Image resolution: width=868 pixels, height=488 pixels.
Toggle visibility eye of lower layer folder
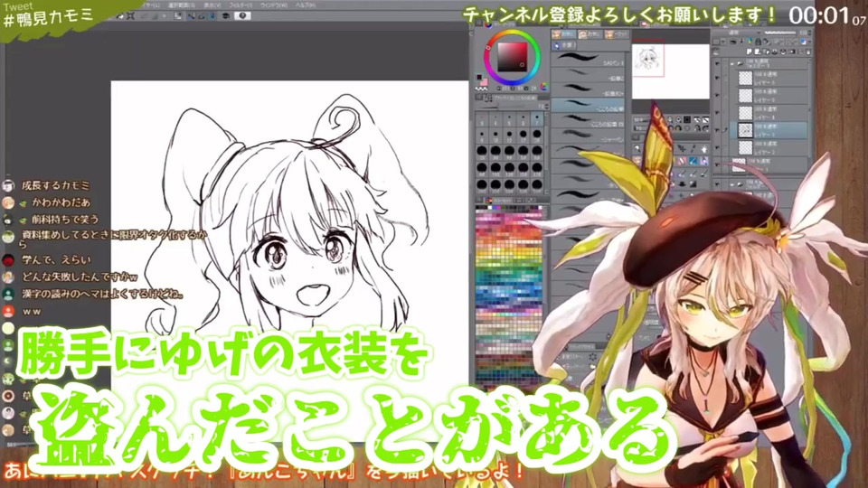click(x=718, y=184)
